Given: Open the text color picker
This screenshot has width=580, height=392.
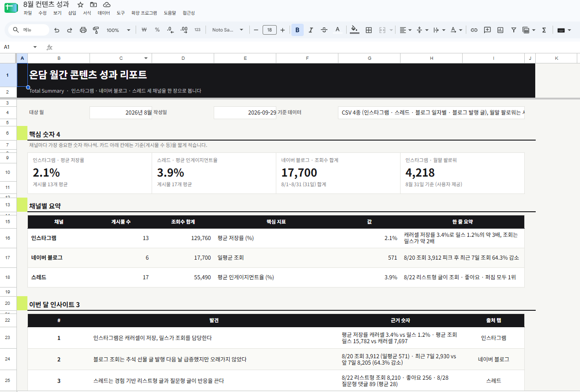Looking at the screenshot, I should (337, 30).
